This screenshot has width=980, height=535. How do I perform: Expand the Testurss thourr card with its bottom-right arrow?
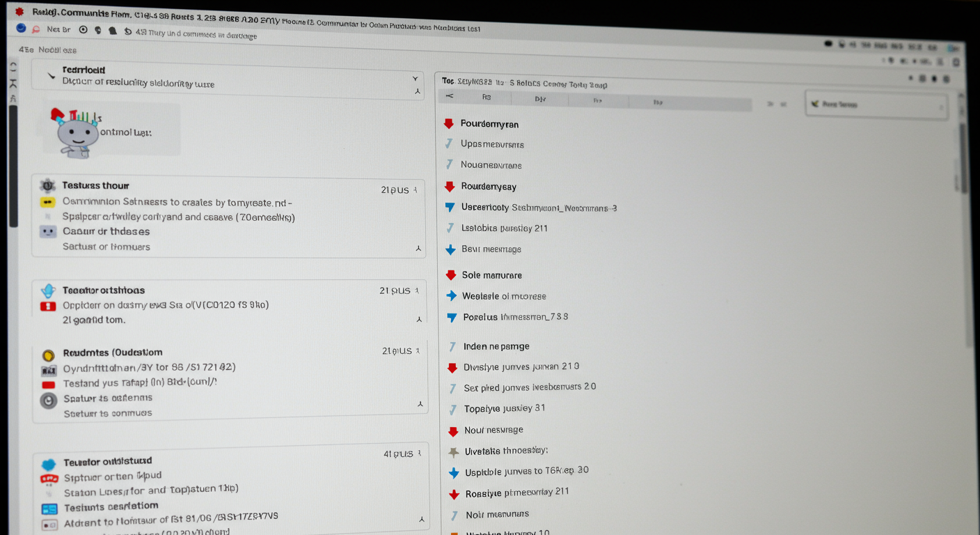[418, 248]
